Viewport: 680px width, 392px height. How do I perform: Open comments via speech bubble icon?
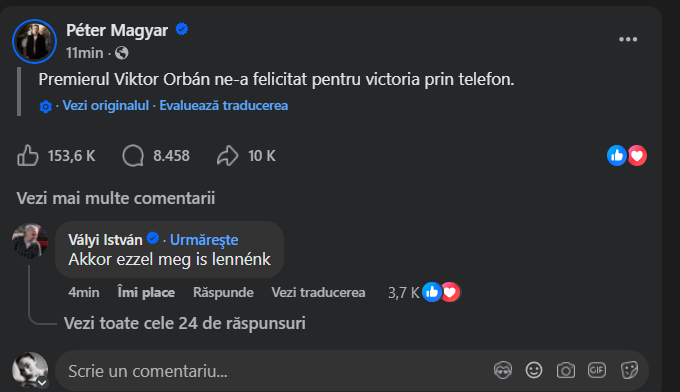point(133,155)
